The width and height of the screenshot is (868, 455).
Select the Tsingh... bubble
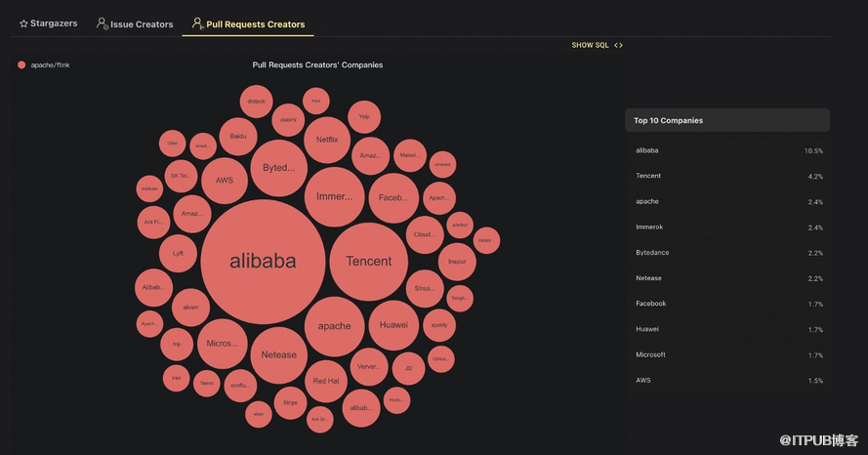click(x=460, y=299)
